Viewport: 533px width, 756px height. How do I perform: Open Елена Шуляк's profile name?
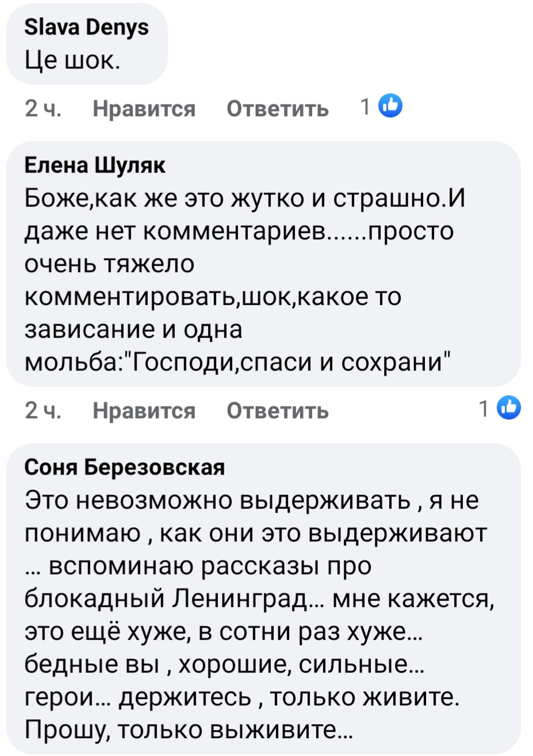(x=95, y=165)
